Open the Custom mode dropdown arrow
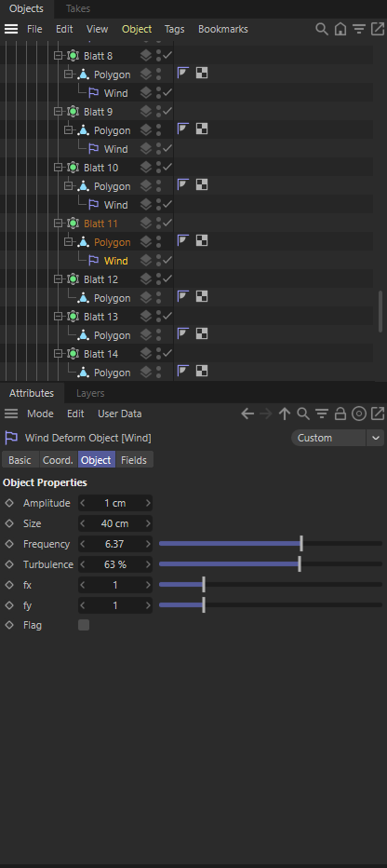Viewport: 387px width, 868px height. tap(376, 438)
